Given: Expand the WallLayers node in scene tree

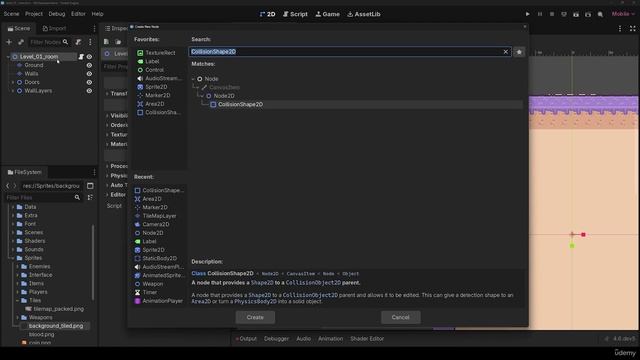Looking at the screenshot, I should [13, 91].
